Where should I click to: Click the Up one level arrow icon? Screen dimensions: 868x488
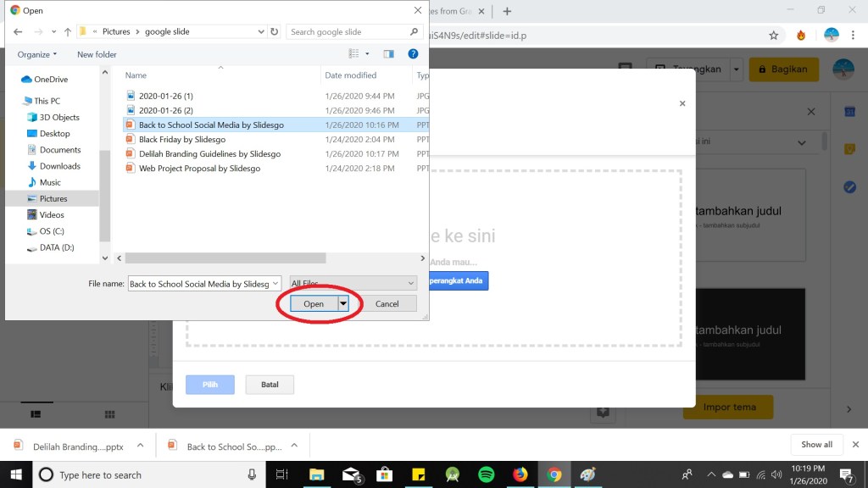pos(68,32)
